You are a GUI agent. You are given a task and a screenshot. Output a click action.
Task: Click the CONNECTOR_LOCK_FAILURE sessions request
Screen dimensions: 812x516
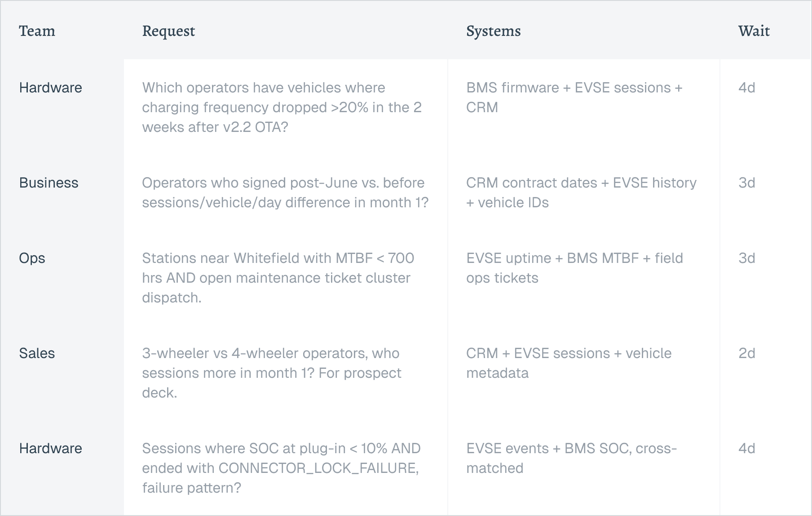click(x=281, y=468)
